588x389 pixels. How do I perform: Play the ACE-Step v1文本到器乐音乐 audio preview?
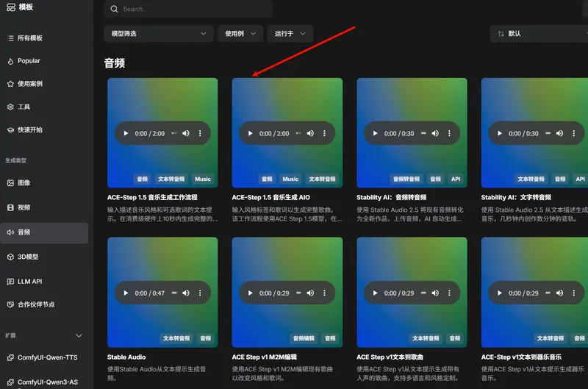(x=500, y=293)
